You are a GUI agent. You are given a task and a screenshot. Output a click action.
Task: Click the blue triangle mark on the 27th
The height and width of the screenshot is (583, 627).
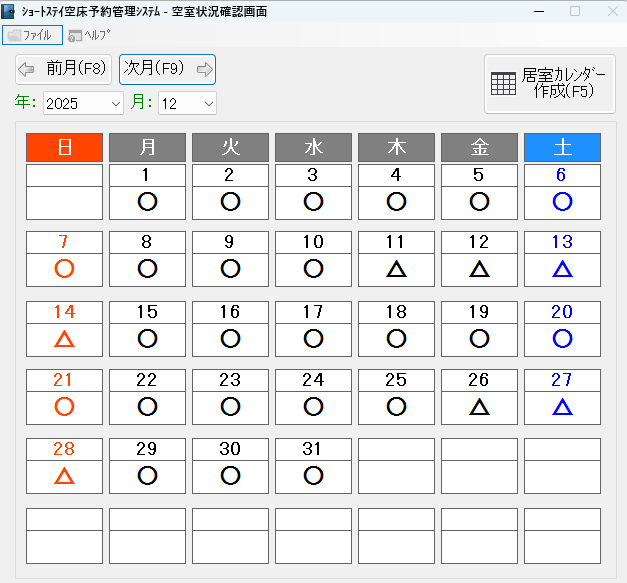point(562,406)
